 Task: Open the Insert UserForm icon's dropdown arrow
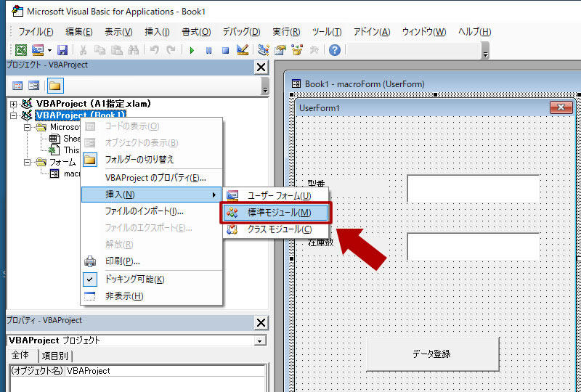click(49, 50)
